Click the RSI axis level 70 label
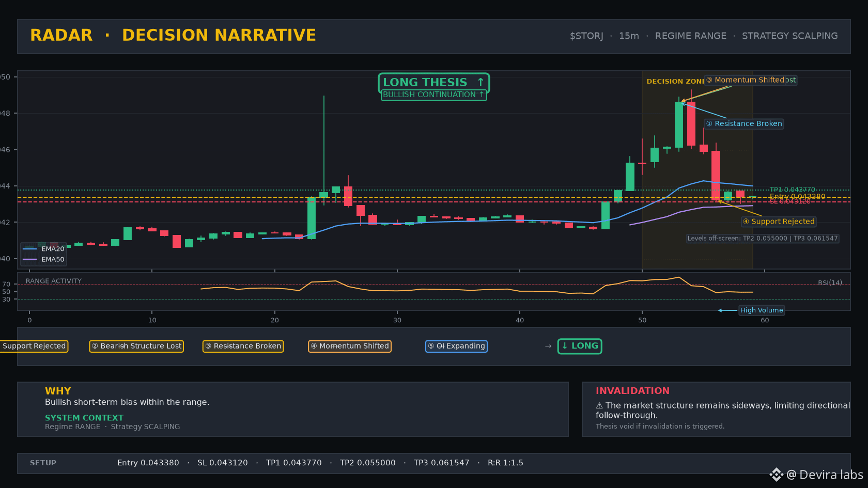 pyautogui.click(x=6, y=285)
